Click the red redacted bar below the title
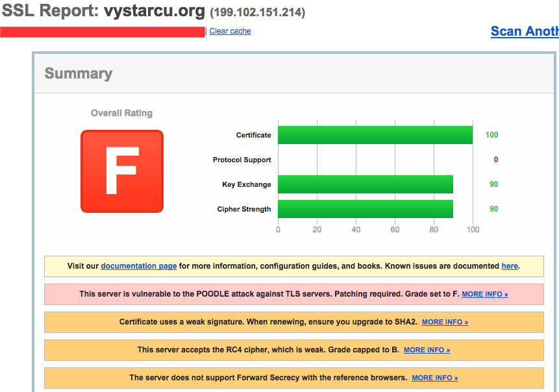559x392 pixels. (103, 32)
